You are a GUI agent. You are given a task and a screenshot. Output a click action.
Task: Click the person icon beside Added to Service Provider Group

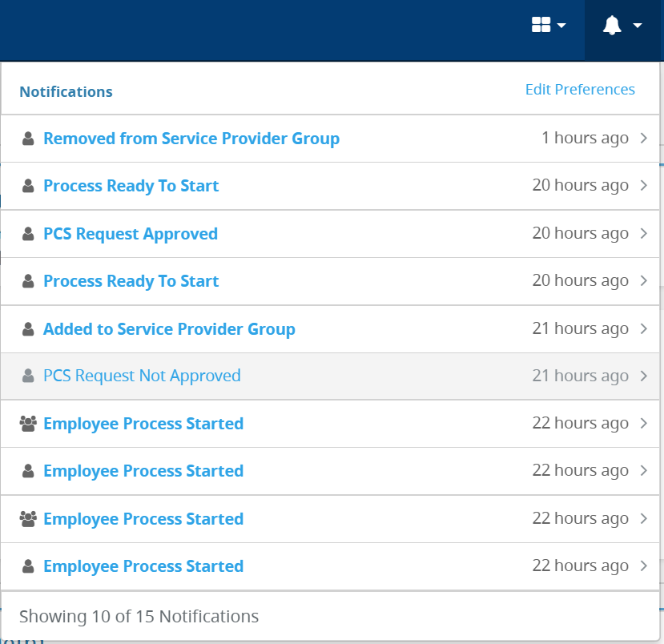point(28,329)
